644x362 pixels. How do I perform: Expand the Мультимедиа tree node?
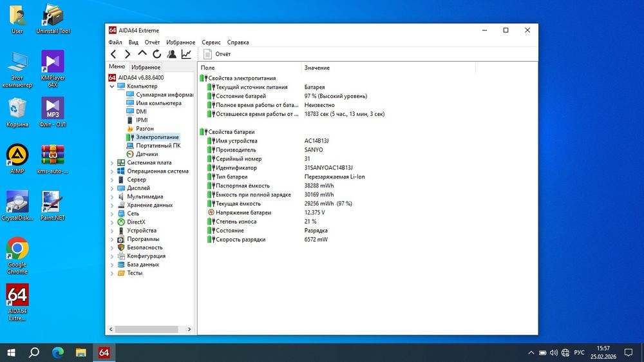click(112, 196)
